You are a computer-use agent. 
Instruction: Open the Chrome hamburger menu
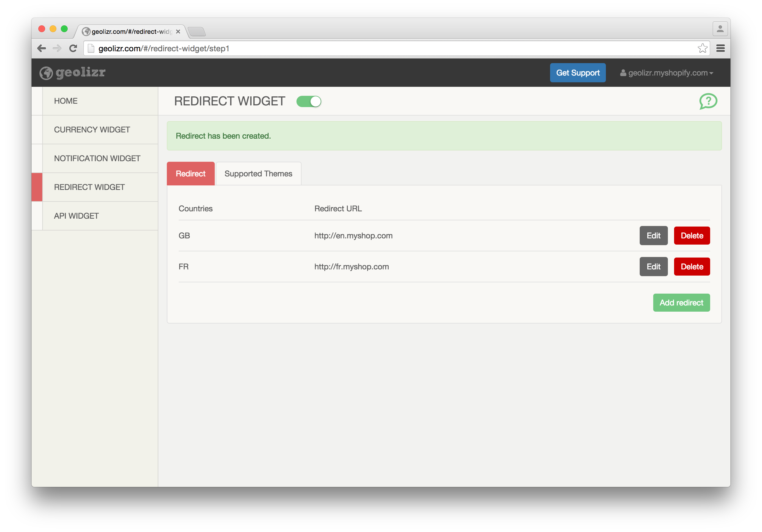point(720,48)
